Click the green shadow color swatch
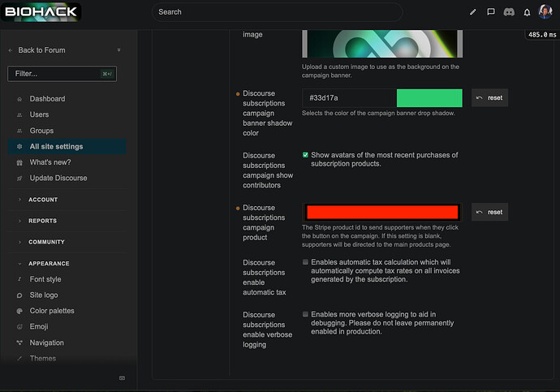Viewport: 560px width, 392px height. (x=429, y=98)
